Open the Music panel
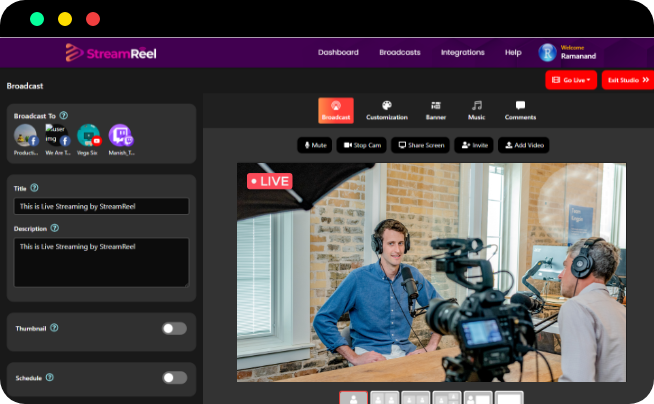This screenshot has height=404, width=654. tap(477, 110)
